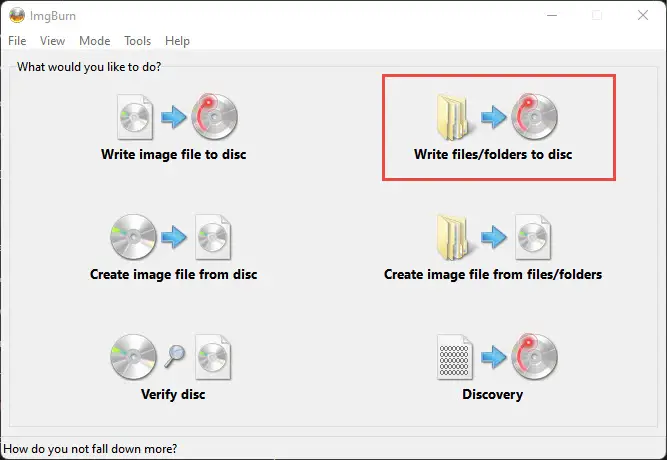Click the Create image file from files/folders icon

(x=494, y=237)
